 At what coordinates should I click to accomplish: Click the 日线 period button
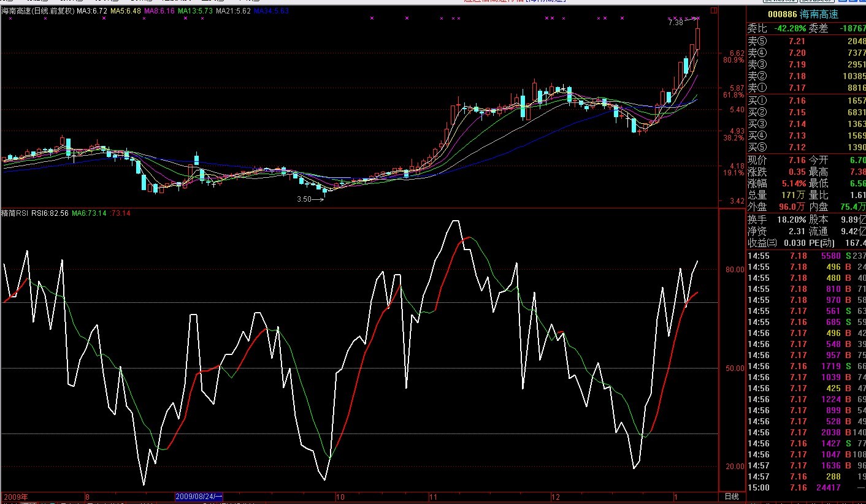[731, 496]
